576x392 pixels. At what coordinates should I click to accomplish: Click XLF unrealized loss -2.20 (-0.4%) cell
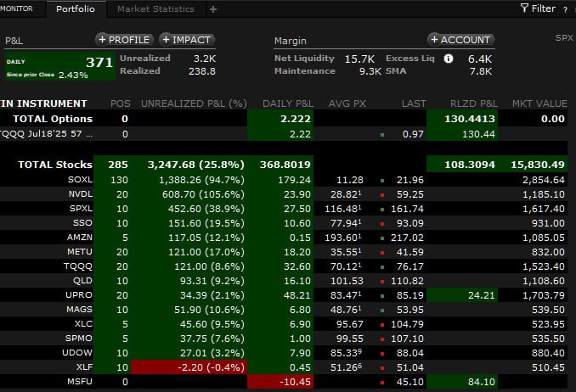[189, 367]
